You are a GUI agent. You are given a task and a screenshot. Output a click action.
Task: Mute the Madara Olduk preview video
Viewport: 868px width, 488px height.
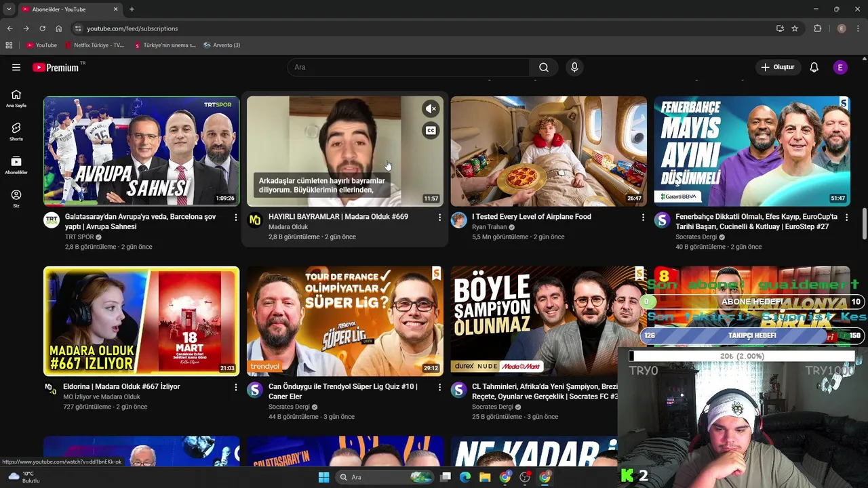[431, 108]
